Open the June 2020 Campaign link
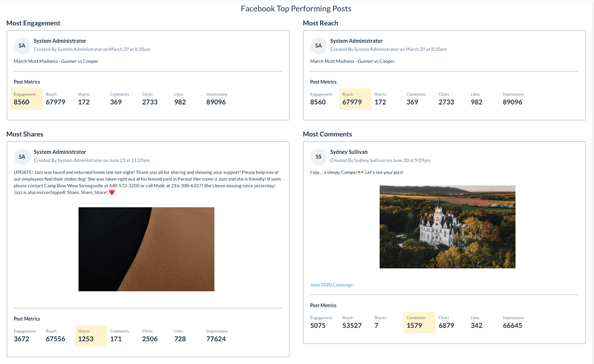Viewport: 594px width, 364px height. tap(331, 284)
